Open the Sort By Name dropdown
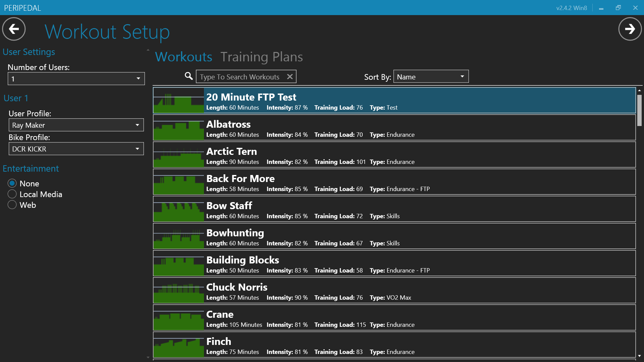This screenshot has width=644, height=362. [431, 76]
